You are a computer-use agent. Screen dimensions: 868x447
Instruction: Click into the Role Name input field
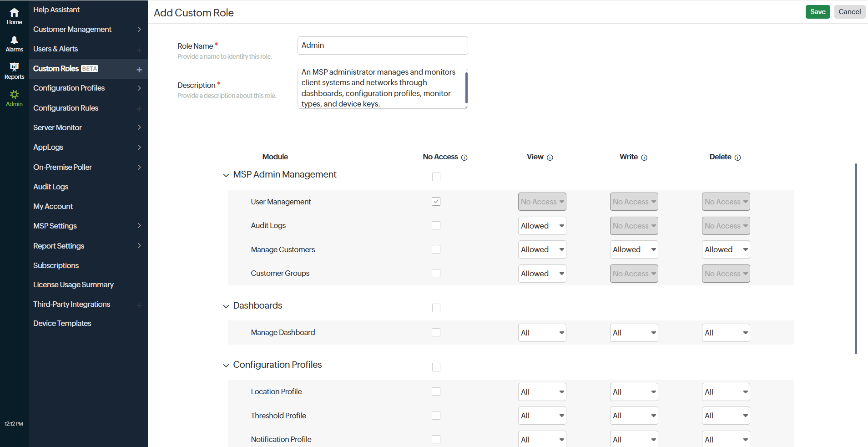point(382,46)
